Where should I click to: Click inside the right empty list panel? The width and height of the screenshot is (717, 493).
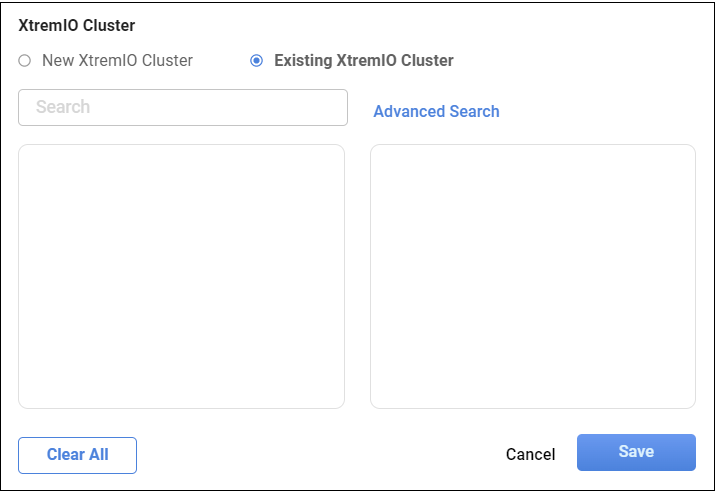point(532,276)
